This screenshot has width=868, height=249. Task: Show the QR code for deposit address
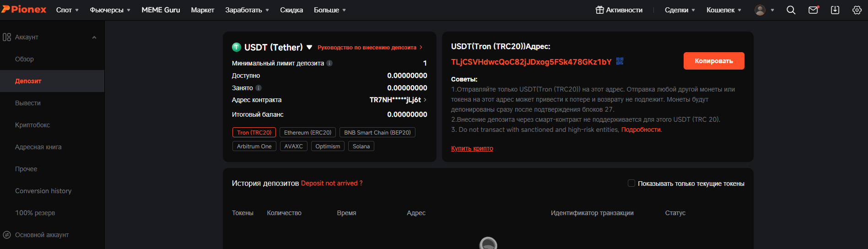pos(620,61)
